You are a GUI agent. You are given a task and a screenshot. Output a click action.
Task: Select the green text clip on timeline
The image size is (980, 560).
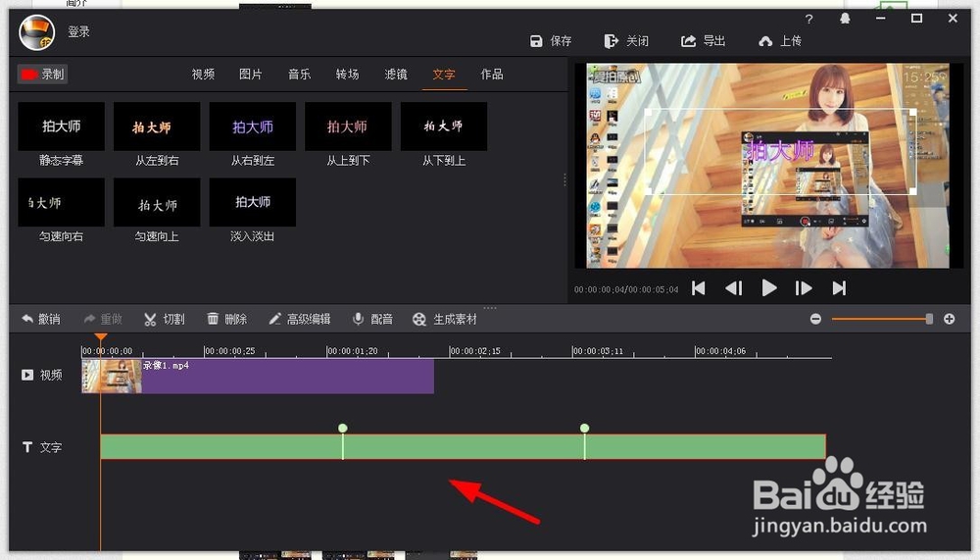point(464,447)
